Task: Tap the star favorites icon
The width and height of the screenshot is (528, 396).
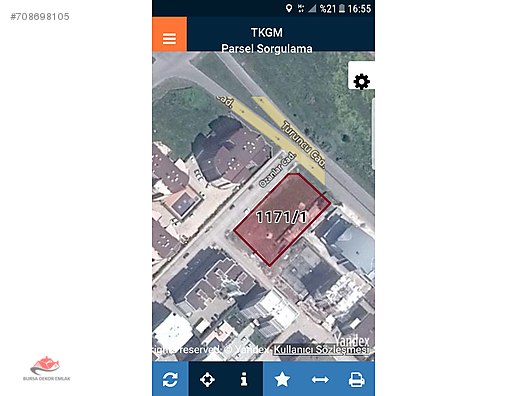Action: click(x=282, y=380)
